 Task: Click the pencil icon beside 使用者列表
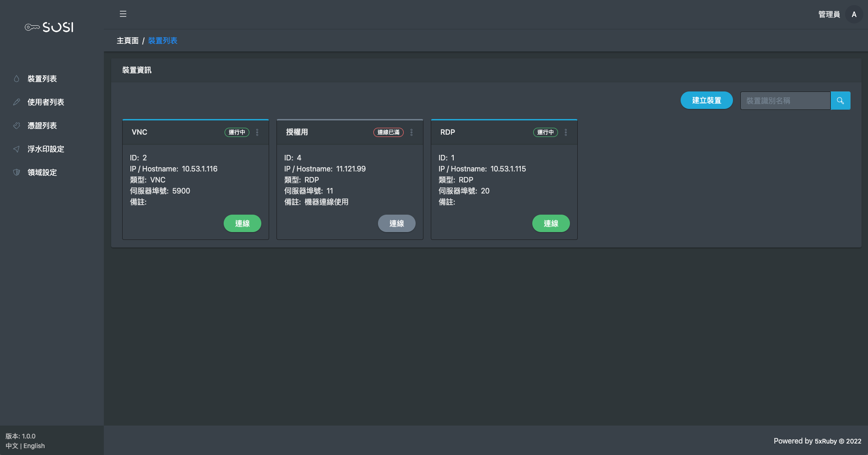pos(17,102)
